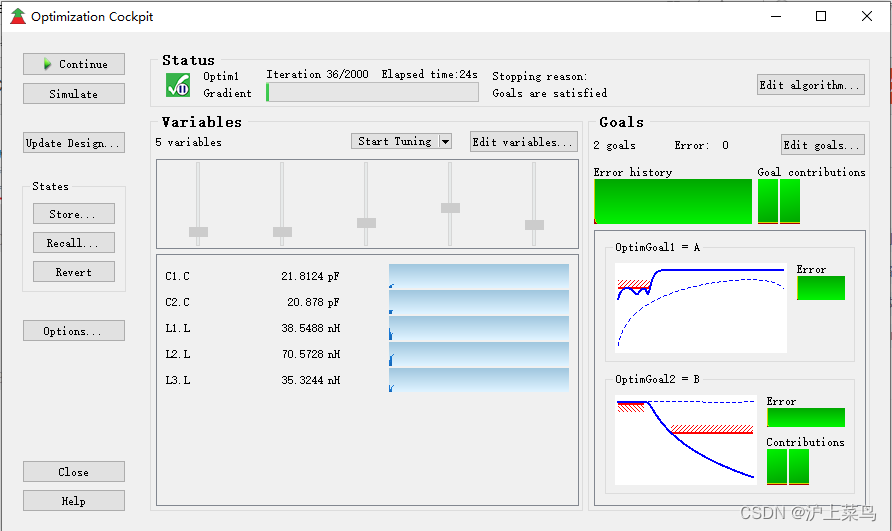Click the second variable slider handle

pyautogui.click(x=282, y=232)
